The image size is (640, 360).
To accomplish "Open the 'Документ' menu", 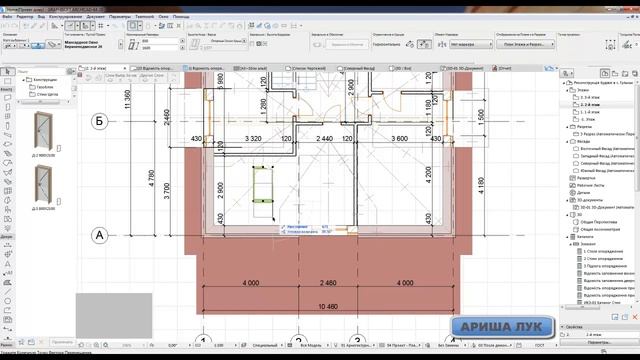I will [x=96, y=17].
